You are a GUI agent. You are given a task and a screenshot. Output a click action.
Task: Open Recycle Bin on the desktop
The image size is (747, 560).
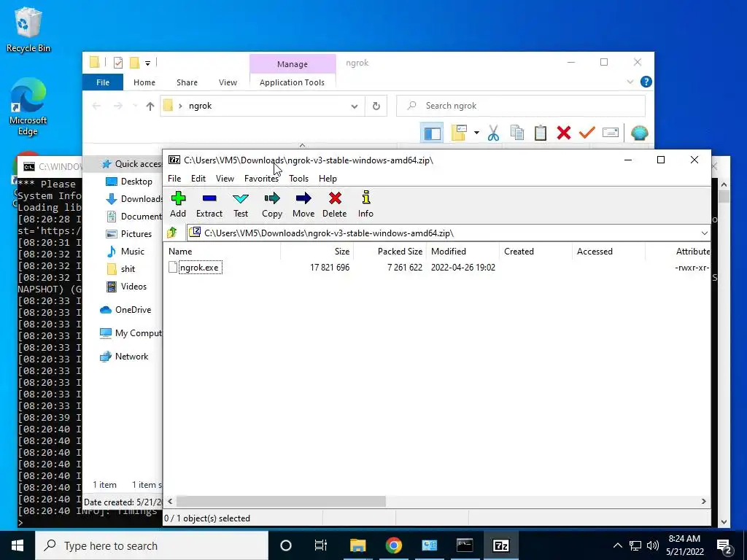pyautogui.click(x=28, y=29)
